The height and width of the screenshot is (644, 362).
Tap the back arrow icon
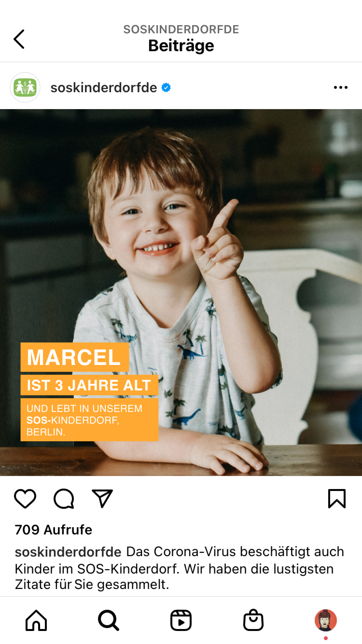[x=19, y=39]
